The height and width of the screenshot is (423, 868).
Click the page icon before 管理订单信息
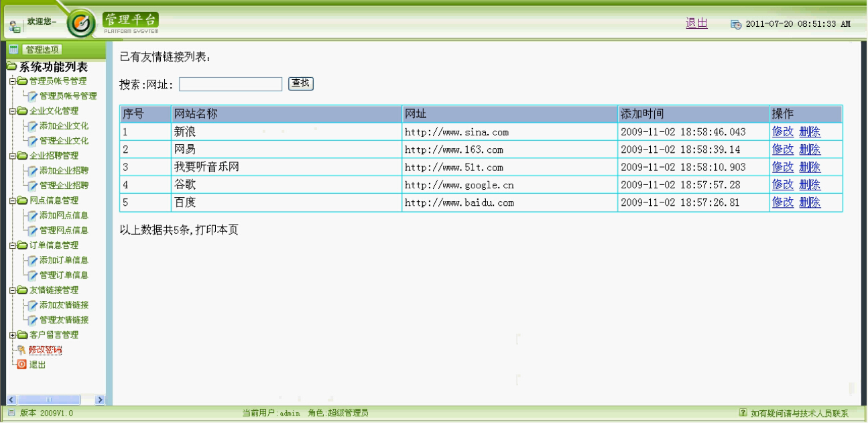(x=33, y=275)
